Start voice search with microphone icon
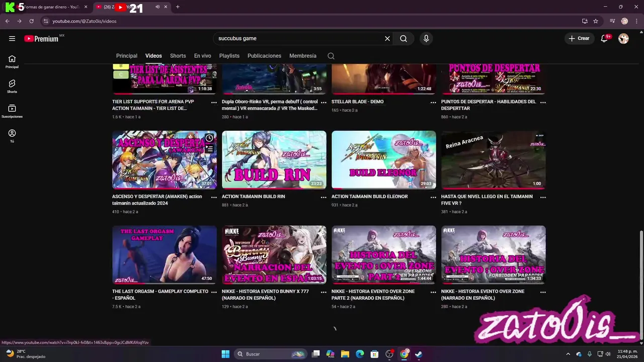 [x=426, y=38]
